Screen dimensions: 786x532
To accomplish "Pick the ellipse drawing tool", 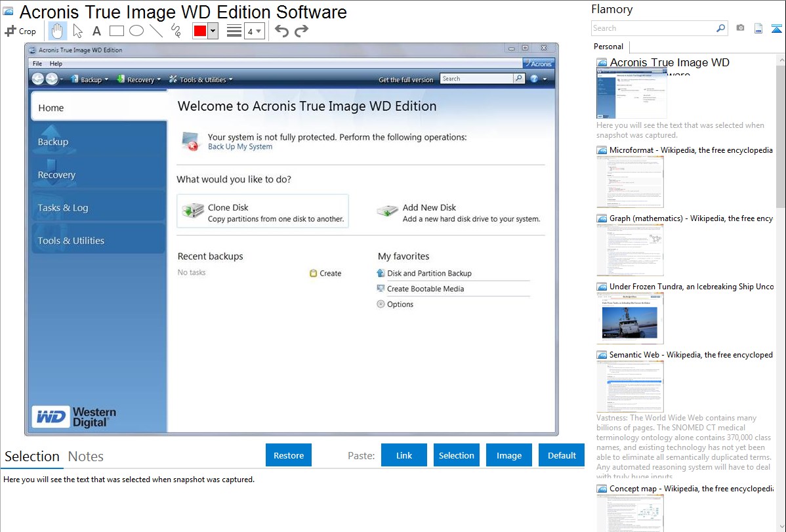I will [136, 31].
